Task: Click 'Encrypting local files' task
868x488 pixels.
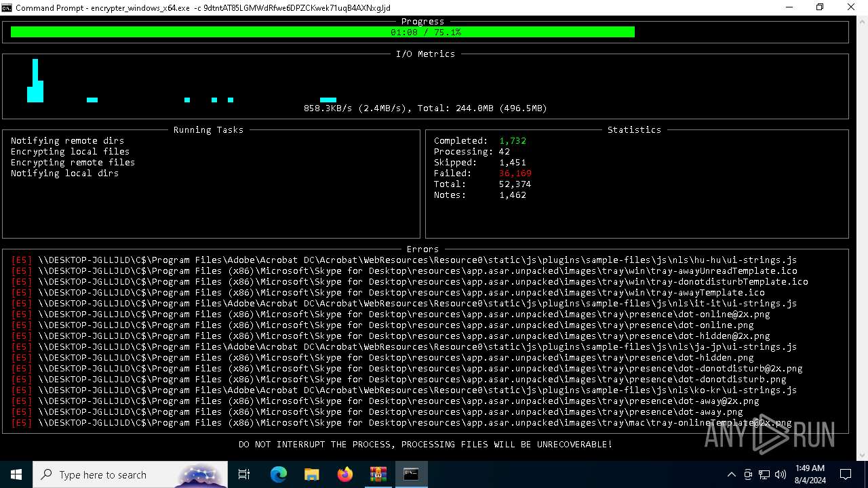Action: [70, 151]
